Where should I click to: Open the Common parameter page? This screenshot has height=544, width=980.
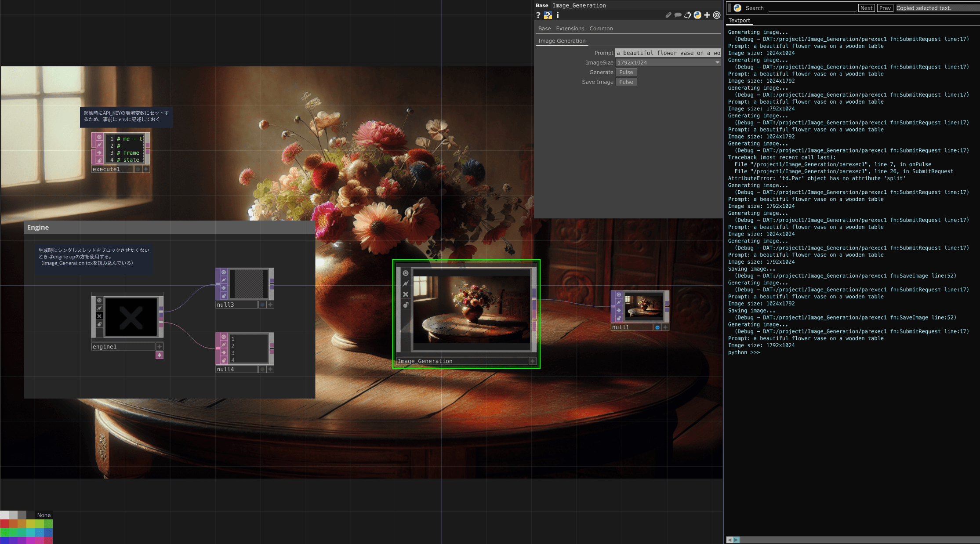[601, 29]
